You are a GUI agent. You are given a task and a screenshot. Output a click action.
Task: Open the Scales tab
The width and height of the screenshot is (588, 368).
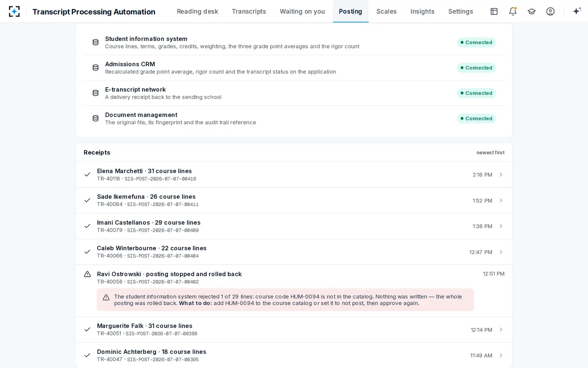point(387,11)
